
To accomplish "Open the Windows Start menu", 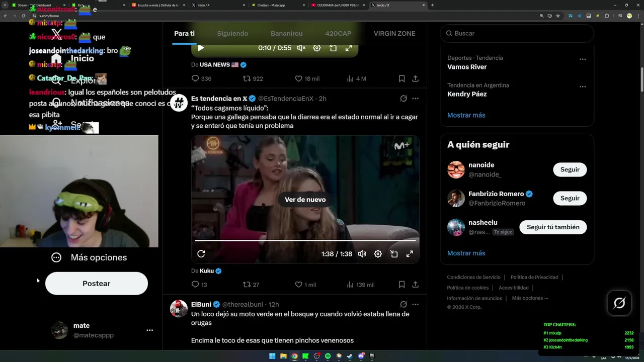I will point(272,356).
